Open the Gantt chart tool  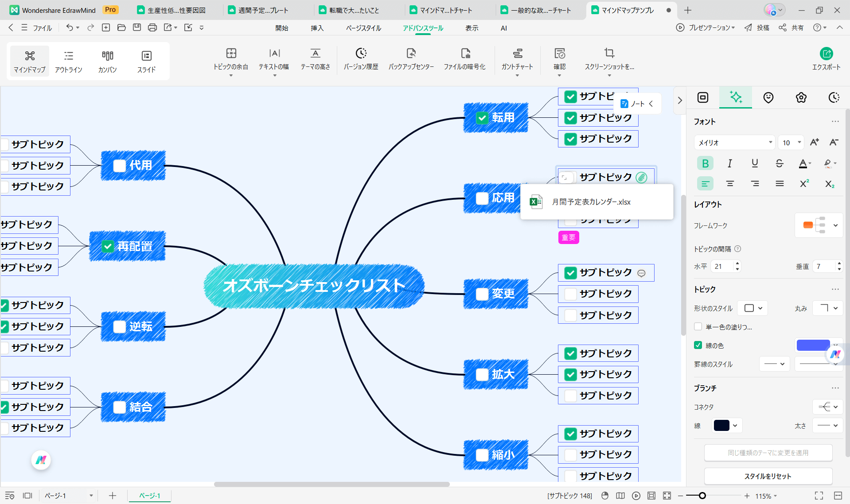click(x=517, y=60)
